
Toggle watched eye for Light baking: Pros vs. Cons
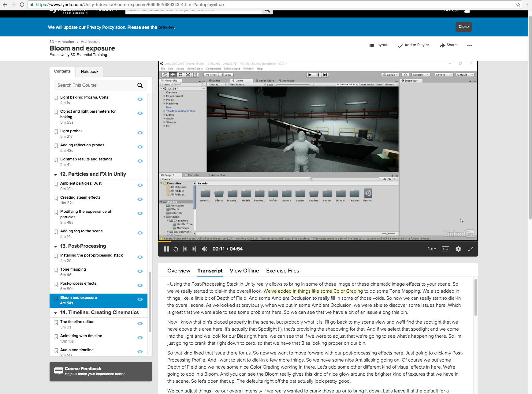(x=140, y=99)
